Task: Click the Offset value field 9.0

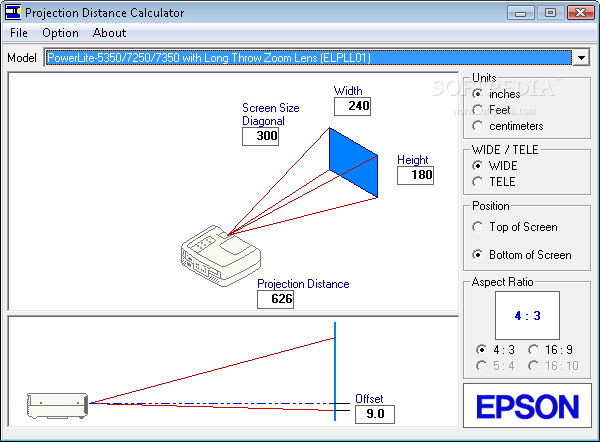Action: (375, 414)
